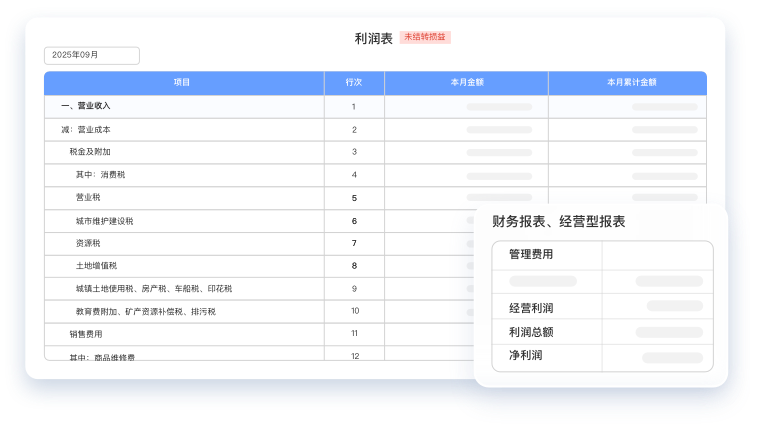Click 净利润 in the report card
Image resolution: width=758 pixels, height=428 pixels.
coord(526,356)
